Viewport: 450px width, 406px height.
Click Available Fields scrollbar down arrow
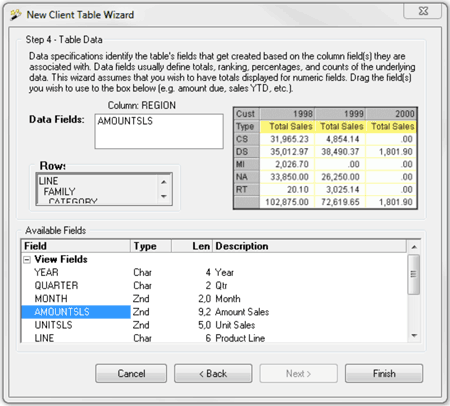coord(414,335)
